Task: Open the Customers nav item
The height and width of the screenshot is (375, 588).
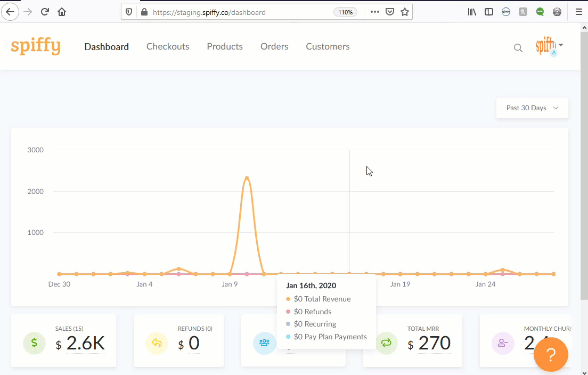Action: (328, 46)
